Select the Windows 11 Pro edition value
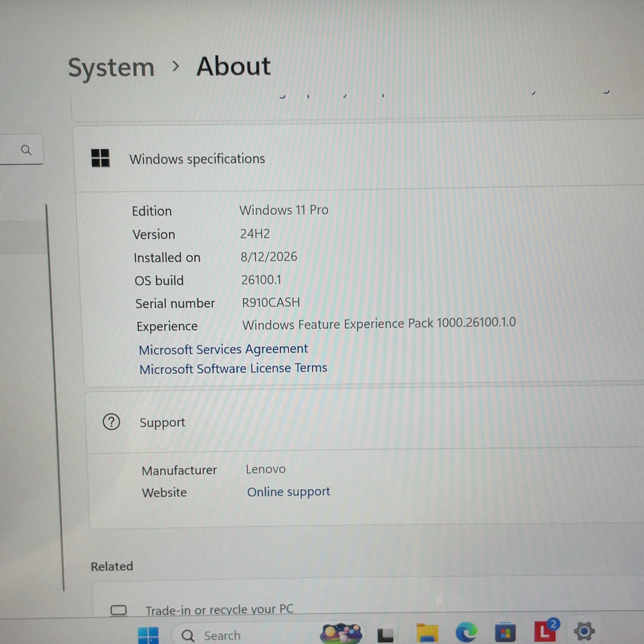 coord(284,210)
